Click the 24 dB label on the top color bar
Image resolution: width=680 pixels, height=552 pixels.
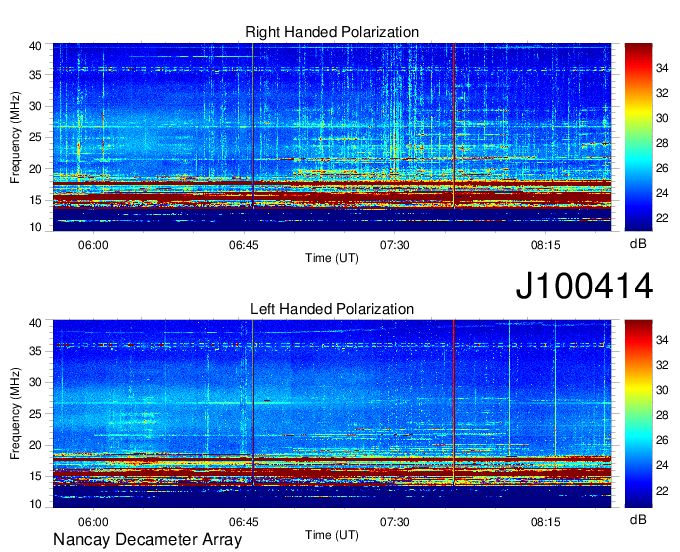point(662,193)
